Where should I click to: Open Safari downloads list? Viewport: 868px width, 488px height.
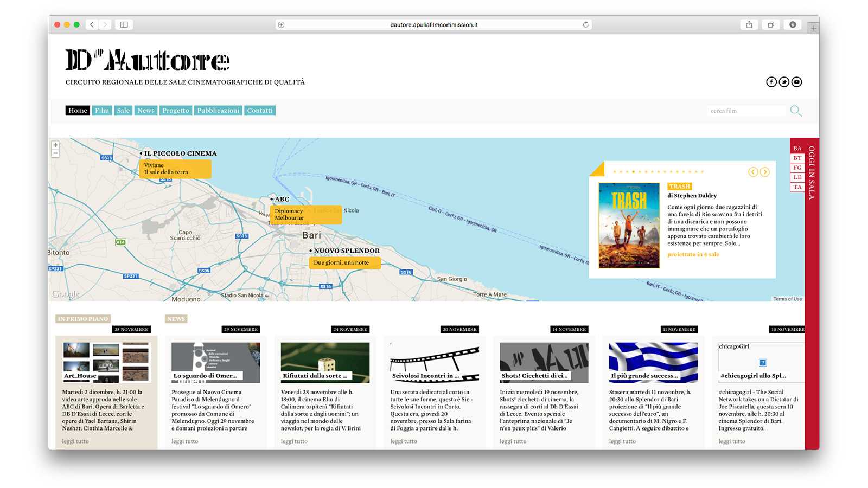coord(793,24)
